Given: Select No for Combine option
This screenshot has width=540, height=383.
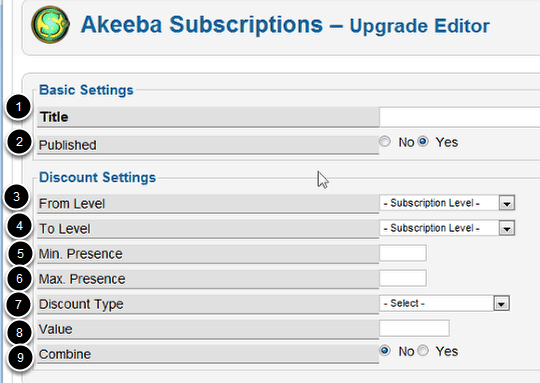Looking at the screenshot, I should tap(385, 351).
